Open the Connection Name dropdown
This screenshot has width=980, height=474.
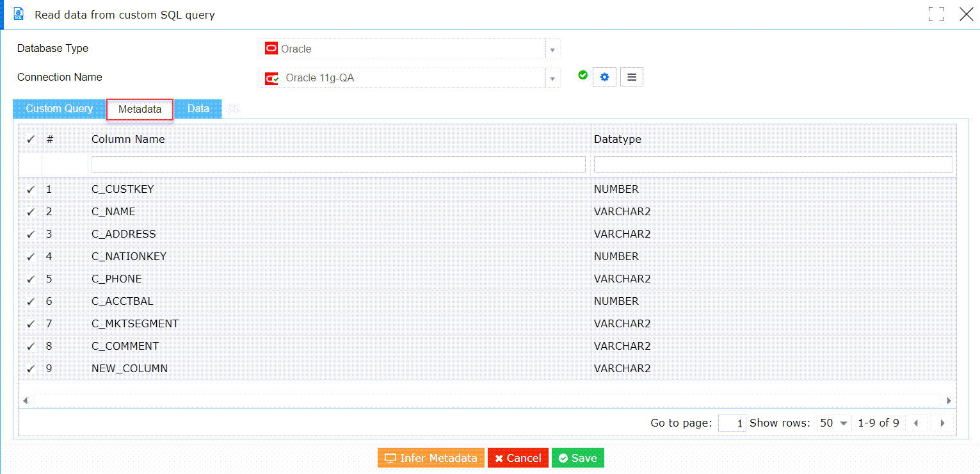552,77
